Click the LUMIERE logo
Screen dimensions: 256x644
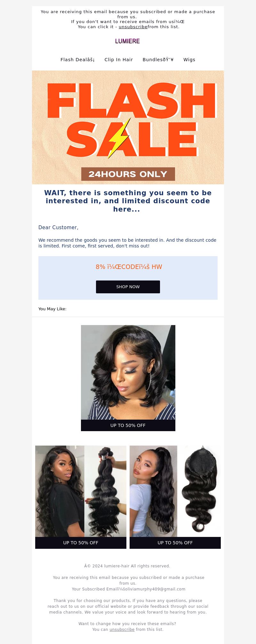click(x=127, y=41)
